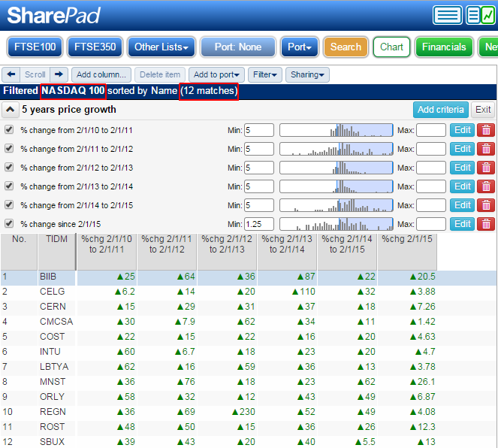
Task: Open the Sharing dropdown
Action: (x=307, y=74)
